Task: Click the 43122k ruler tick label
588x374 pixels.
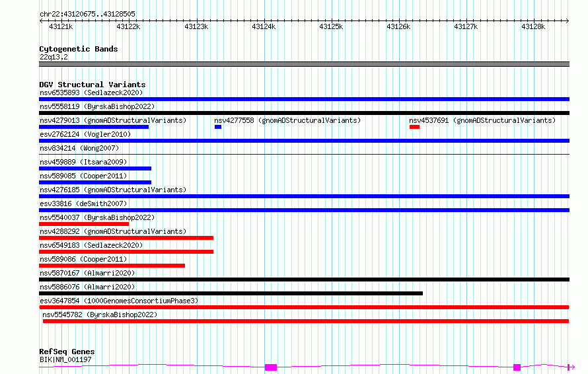Action: [128, 27]
